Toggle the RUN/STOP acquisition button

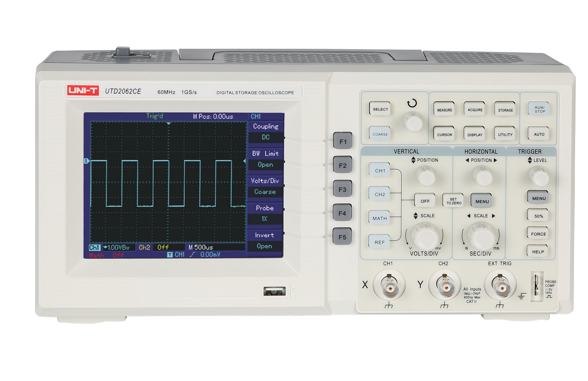pos(539,109)
